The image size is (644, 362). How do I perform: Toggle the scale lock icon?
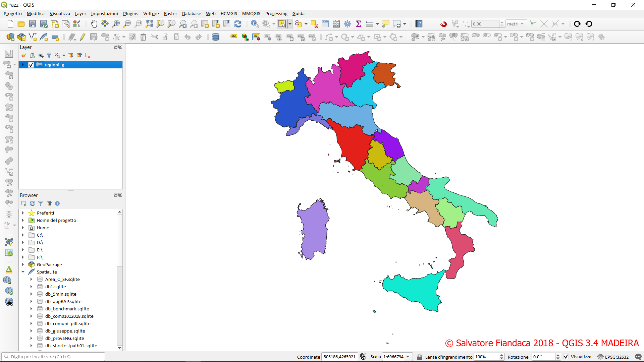point(419,357)
